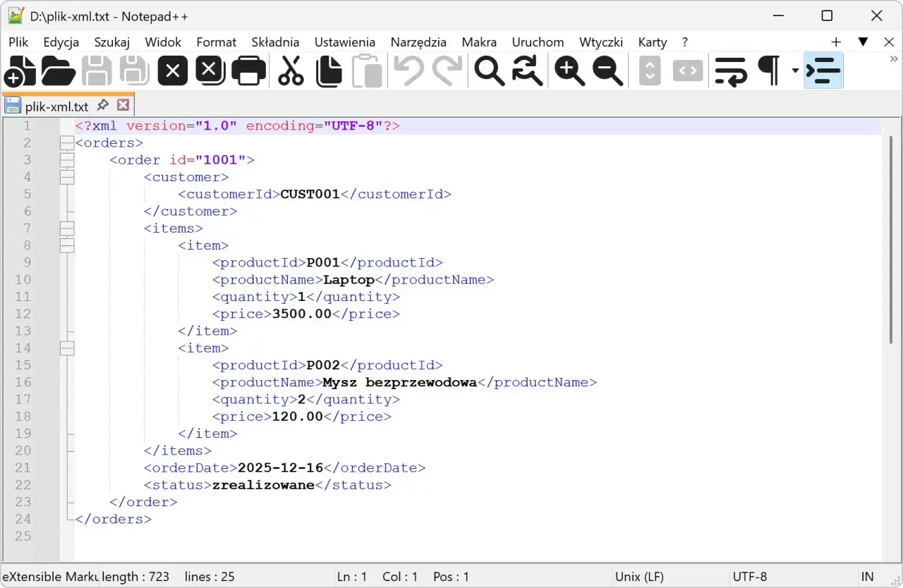
Task: Click the Redo arrow icon
Action: 447,71
